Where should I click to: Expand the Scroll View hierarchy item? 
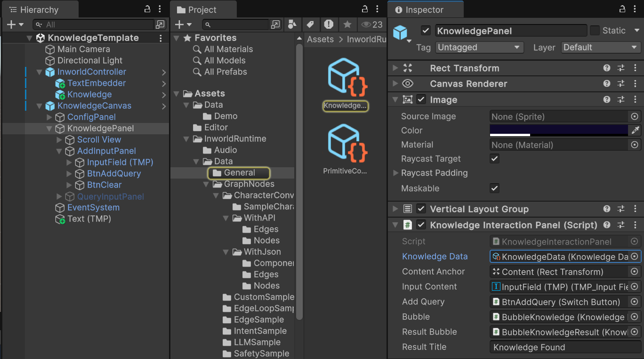pyautogui.click(x=59, y=140)
